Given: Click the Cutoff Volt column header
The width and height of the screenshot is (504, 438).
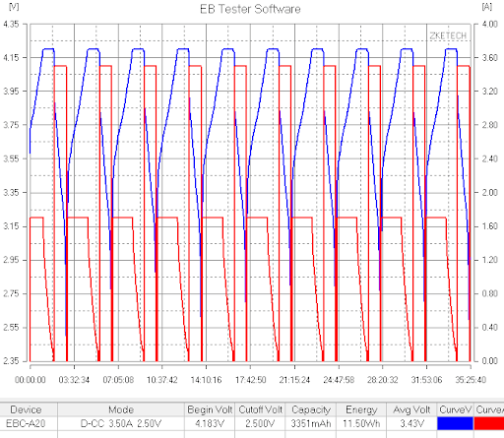Looking at the screenshot, I should pyautogui.click(x=260, y=409).
